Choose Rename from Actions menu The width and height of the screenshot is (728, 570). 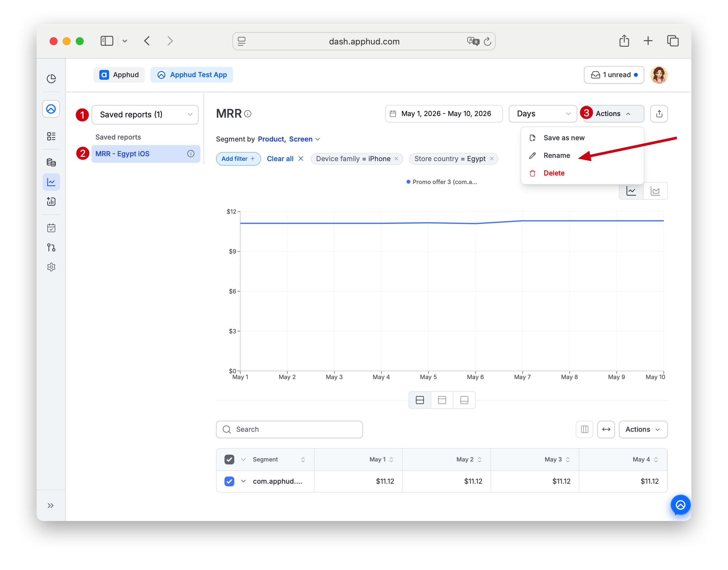[x=582, y=156]
